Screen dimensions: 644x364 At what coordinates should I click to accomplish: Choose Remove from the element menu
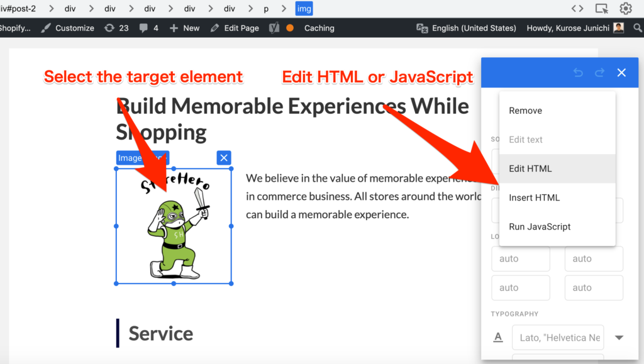tap(557, 111)
